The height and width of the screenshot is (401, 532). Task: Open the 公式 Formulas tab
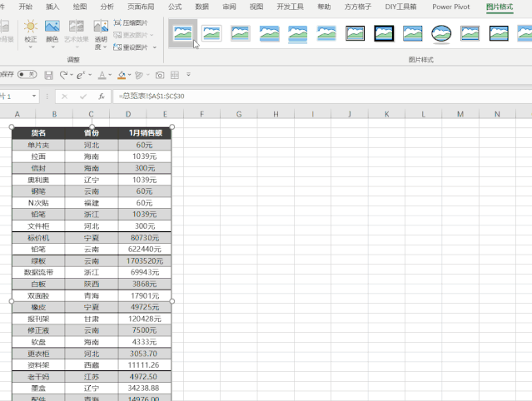175,7
